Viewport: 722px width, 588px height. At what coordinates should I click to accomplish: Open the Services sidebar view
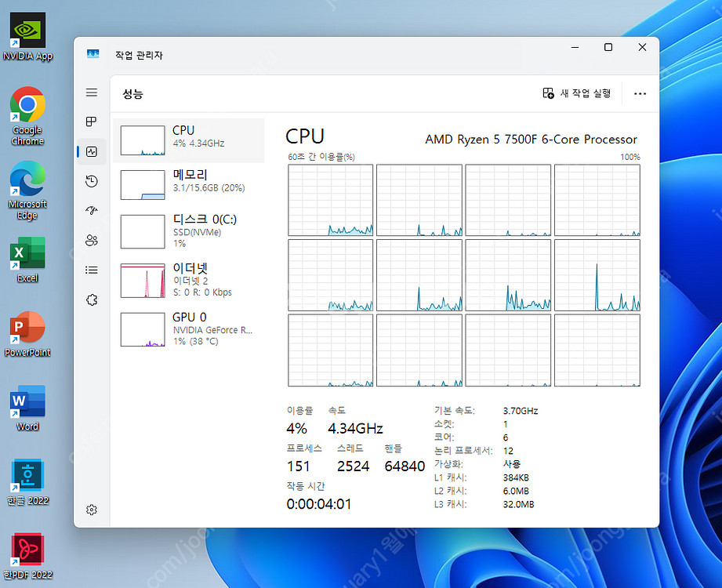coord(91,299)
